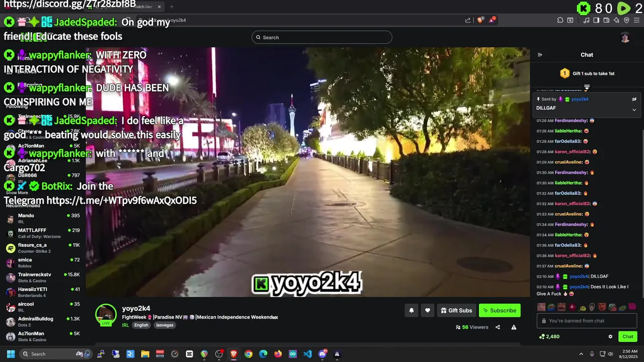Image resolution: width=644 pixels, height=362 pixels.
Task: Open the browser Extensions puzzle icon
Action: pyautogui.click(x=560, y=20)
